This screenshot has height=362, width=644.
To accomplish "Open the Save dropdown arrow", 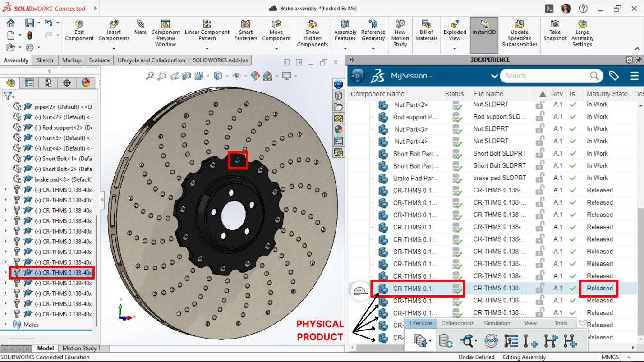I will [39, 23].
